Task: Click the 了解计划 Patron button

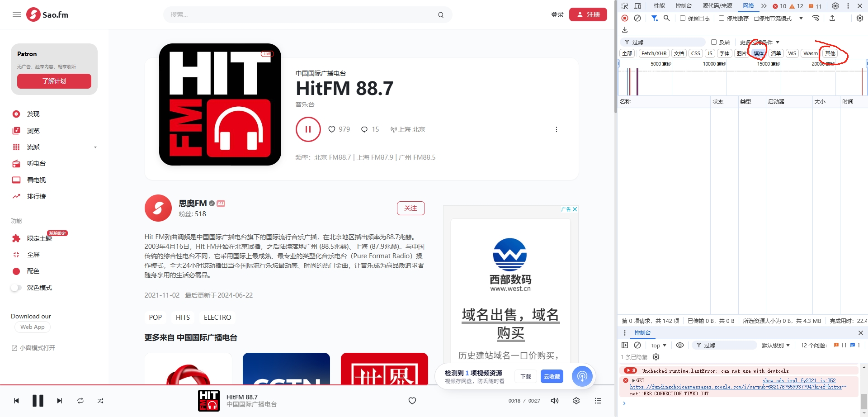Action: pyautogui.click(x=54, y=81)
